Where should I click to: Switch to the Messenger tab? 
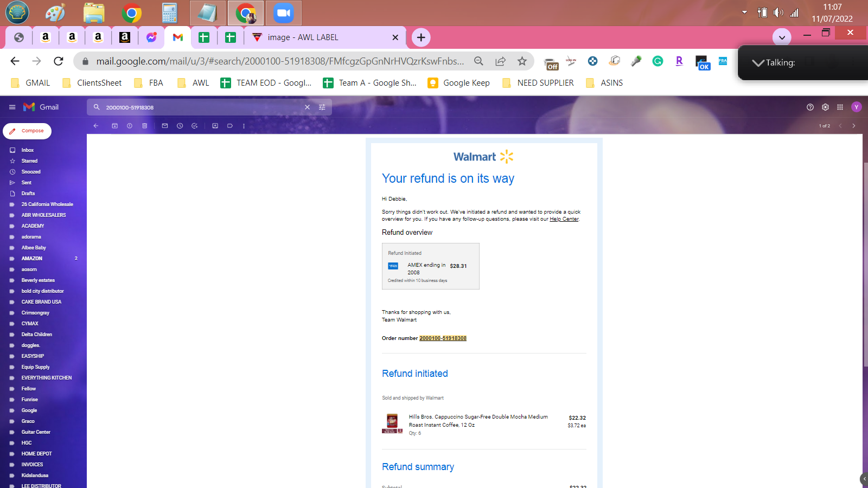pyautogui.click(x=151, y=37)
